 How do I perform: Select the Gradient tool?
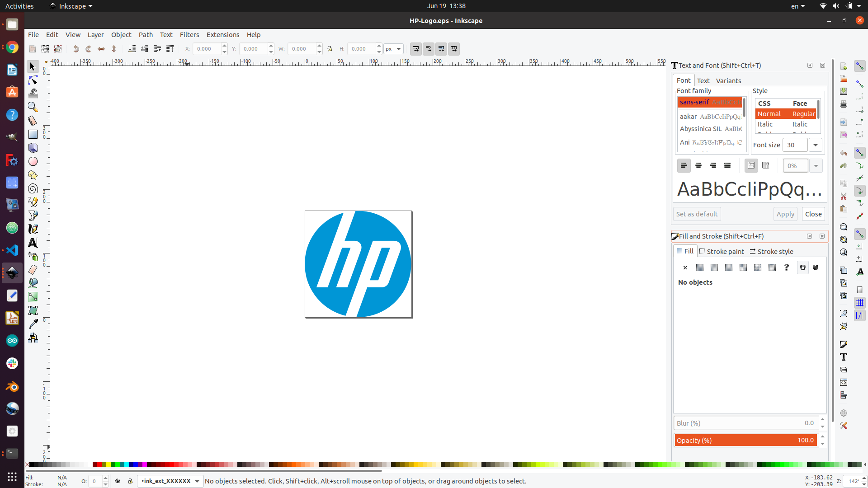[33, 297]
